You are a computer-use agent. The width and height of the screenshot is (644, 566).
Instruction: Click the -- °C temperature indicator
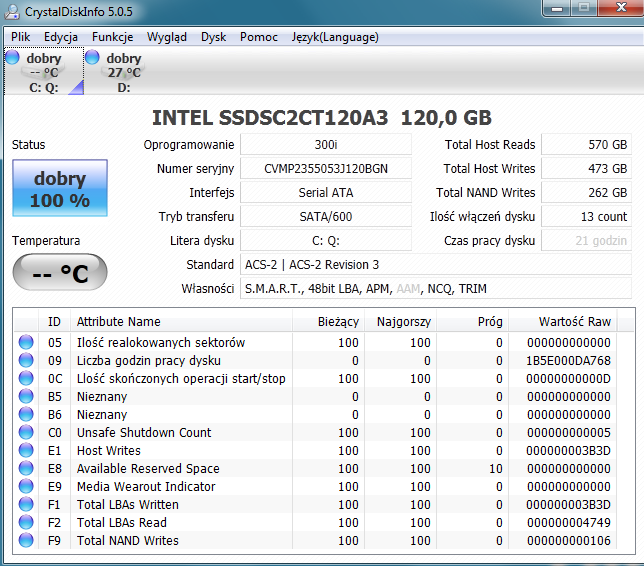(60, 272)
